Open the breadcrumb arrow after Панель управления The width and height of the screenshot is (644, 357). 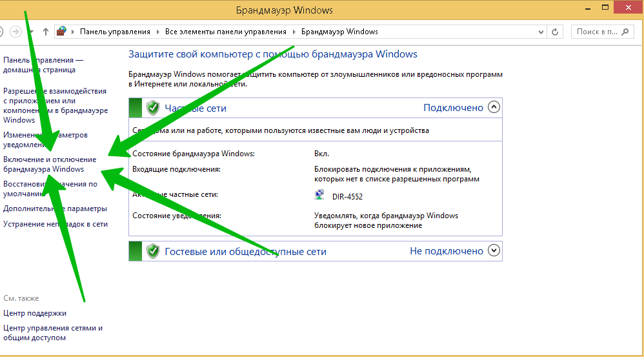tap(157, 32)
